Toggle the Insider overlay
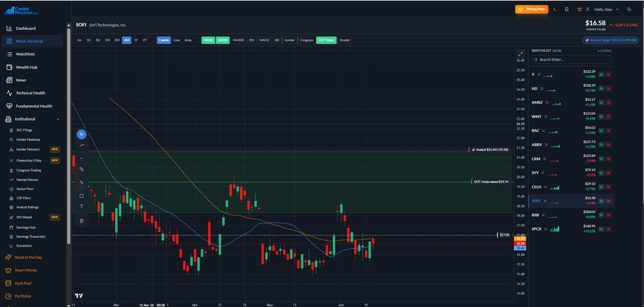 pos(290,40)
